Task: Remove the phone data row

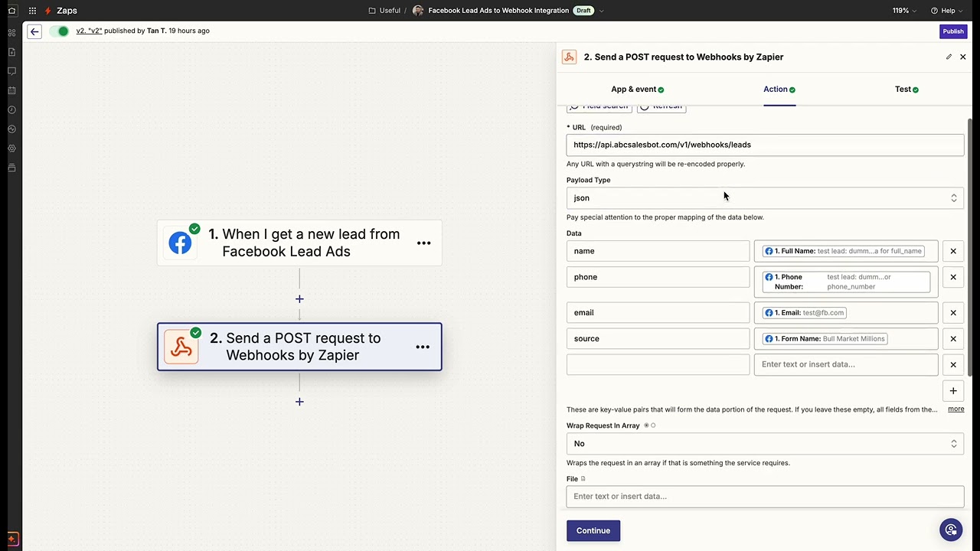Action: [x=953, y=277]
